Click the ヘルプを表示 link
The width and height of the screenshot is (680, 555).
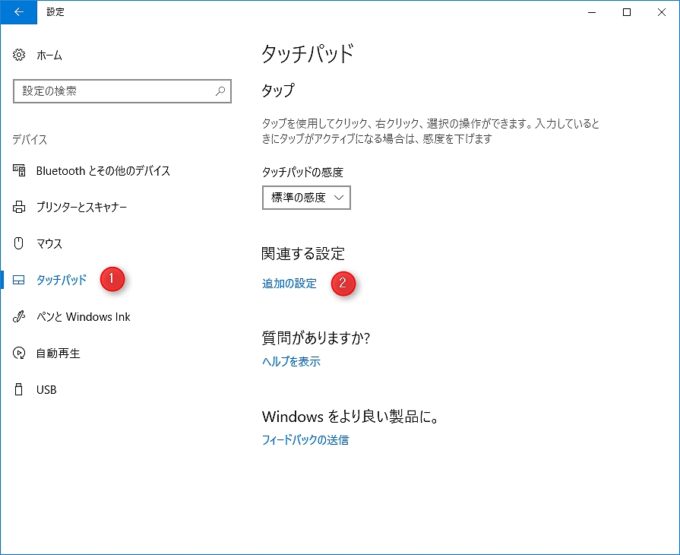pyautogui.click(x=291, y=362)
